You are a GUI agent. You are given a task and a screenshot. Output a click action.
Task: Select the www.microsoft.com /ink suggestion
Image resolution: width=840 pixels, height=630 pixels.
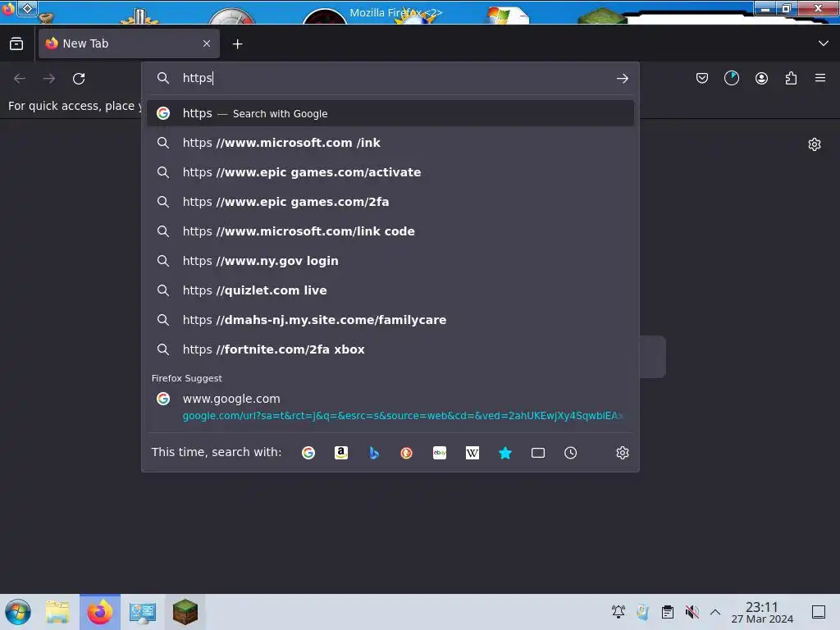click(390, 143)
